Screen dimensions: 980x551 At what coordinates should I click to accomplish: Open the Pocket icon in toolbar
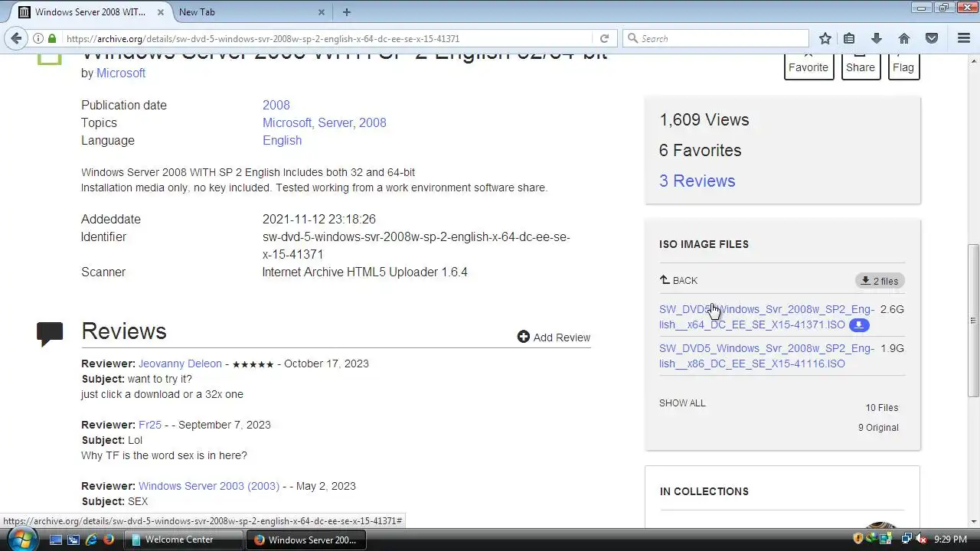coord(932,38)
